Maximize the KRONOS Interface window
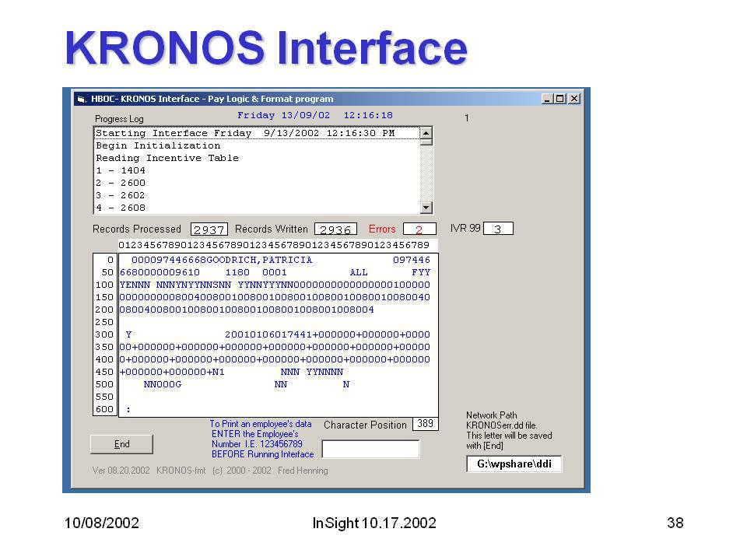This screenshot has width=747, height=560. [x=560, y=99]
